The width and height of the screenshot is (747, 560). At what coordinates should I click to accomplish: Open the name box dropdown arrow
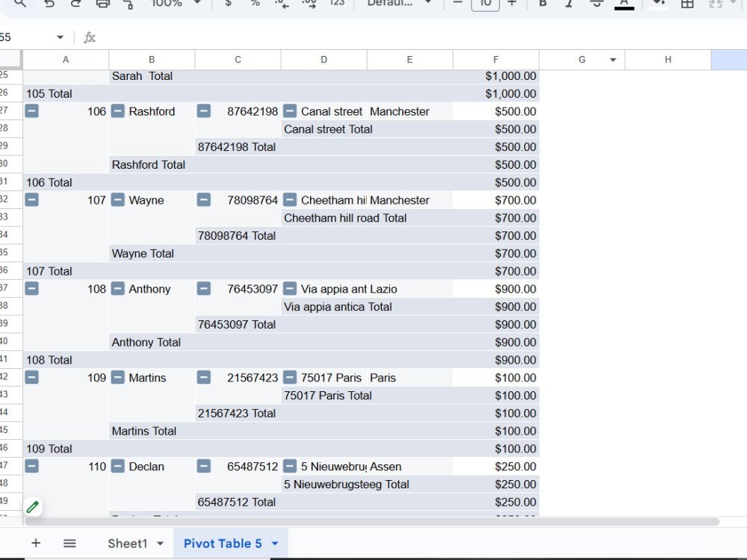coord(60,37)
